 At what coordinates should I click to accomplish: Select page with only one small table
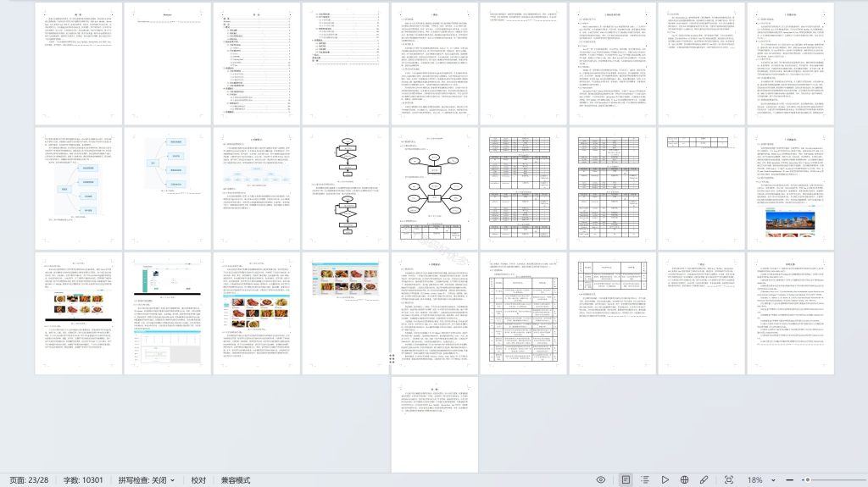701,189
